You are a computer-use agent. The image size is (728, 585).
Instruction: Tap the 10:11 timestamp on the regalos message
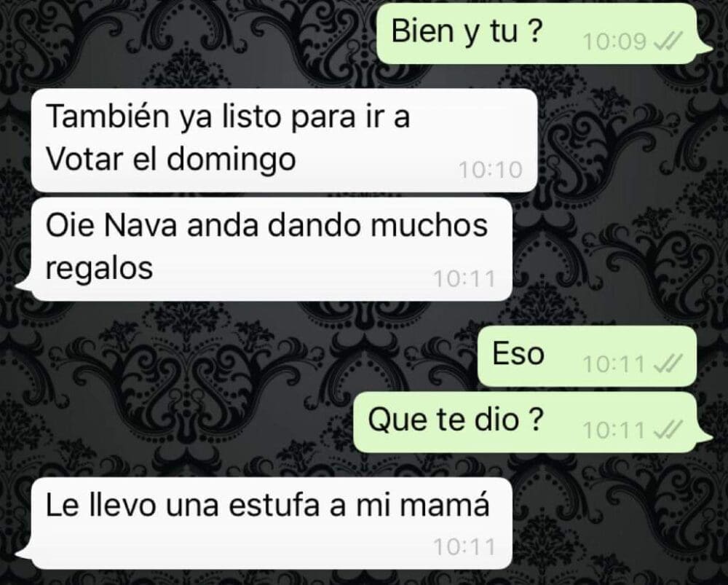click(x=464, y=279)
